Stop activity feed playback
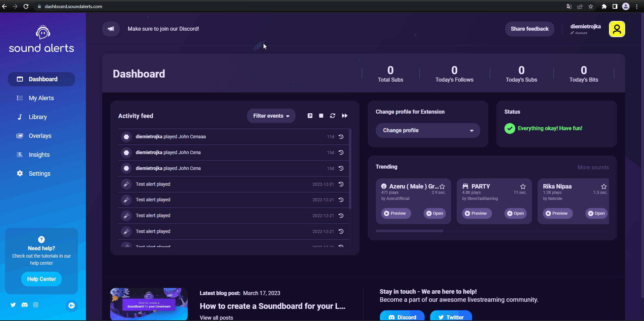This screenshot has width=644, height=321. click(321, 116)
